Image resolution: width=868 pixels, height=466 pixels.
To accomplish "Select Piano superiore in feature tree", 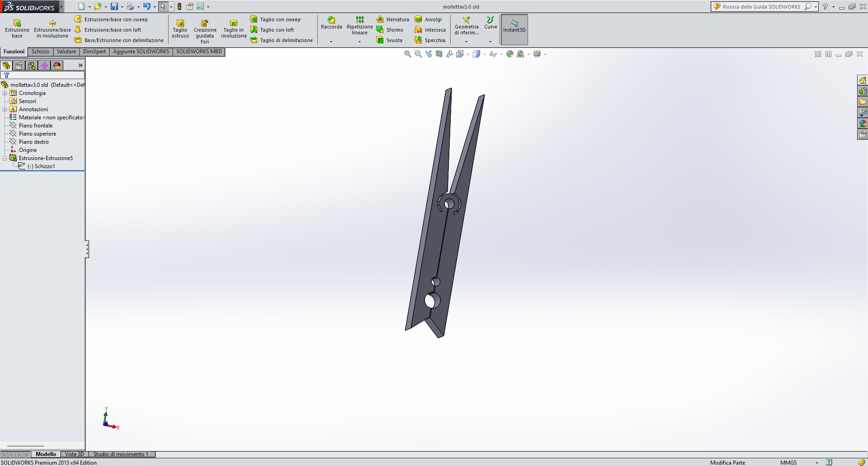I will (38, 134).
